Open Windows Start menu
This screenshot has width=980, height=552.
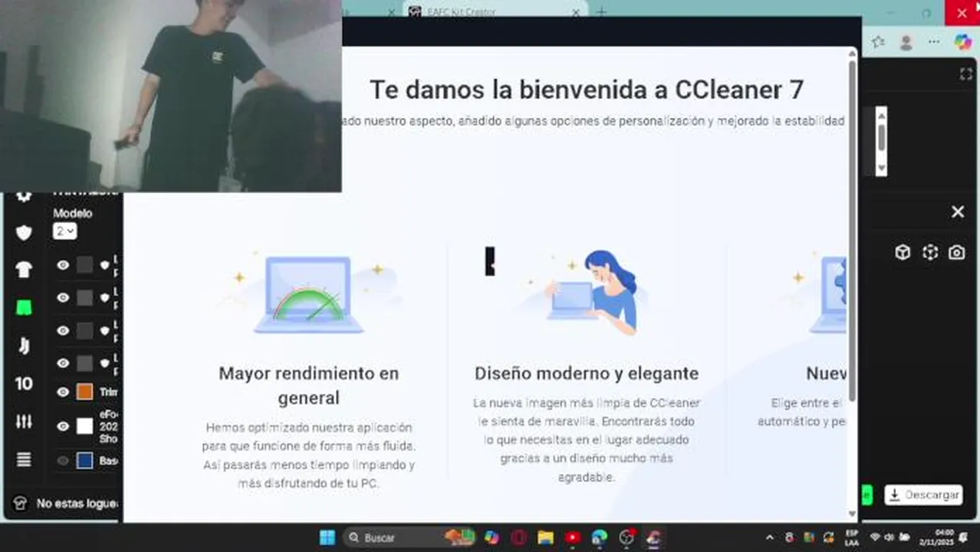click(x=327, y=537)
